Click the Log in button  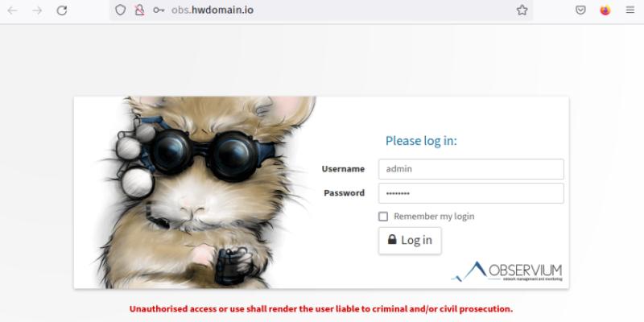point(410,240)
